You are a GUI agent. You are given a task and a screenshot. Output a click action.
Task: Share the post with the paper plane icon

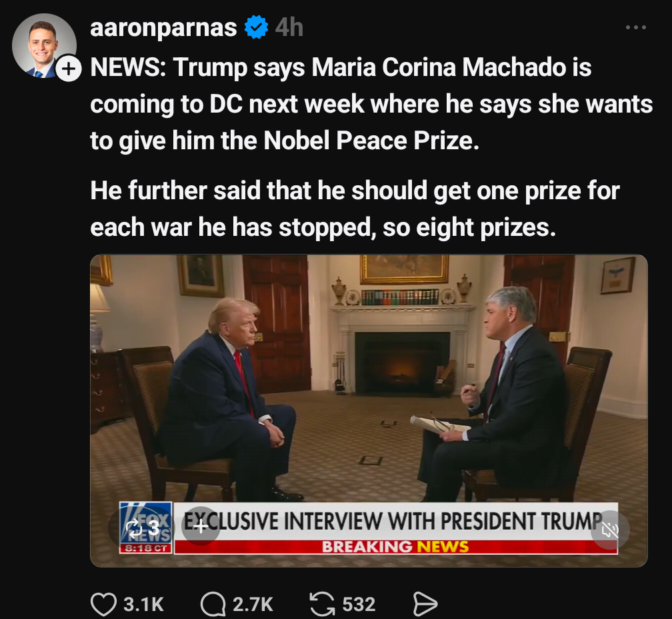pos(425,604)
